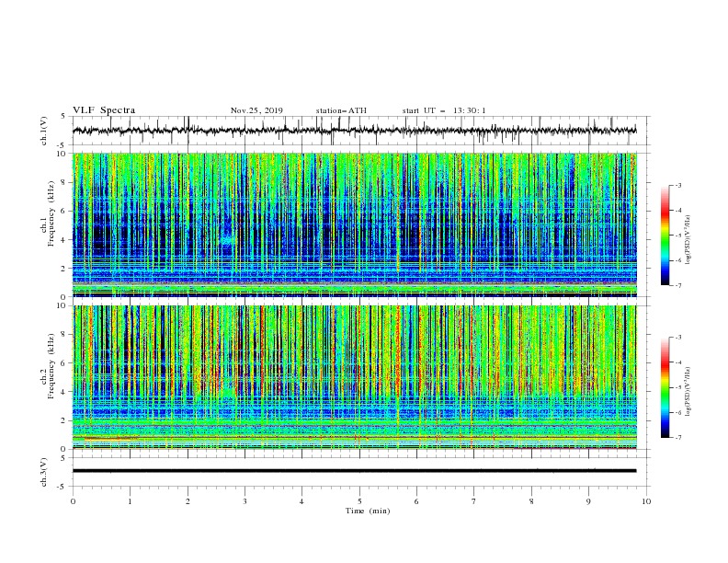Image resolution: width=728 pixels, height=563 pixels.
Task: Click the "10" frequency tick of ch.1 spectrogram
Action: coord(63,154)
